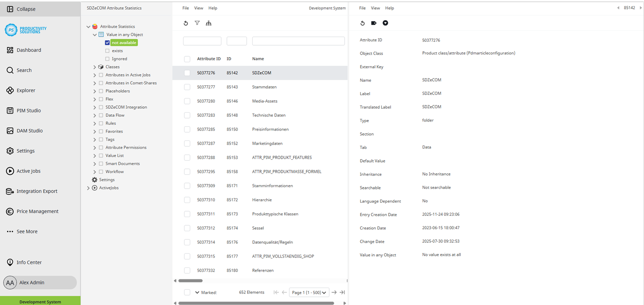
Task: Open the View menu
Action: pos(198,8)
